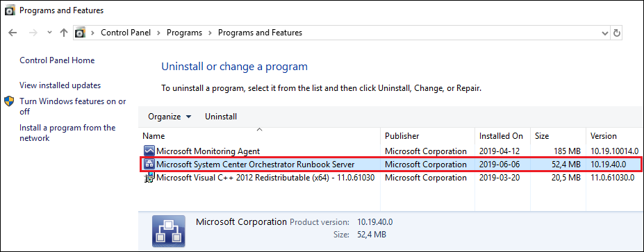Select the Programs breadcrumb in address bar
This screenshot has height=252, width=644.
coord(184,33)
